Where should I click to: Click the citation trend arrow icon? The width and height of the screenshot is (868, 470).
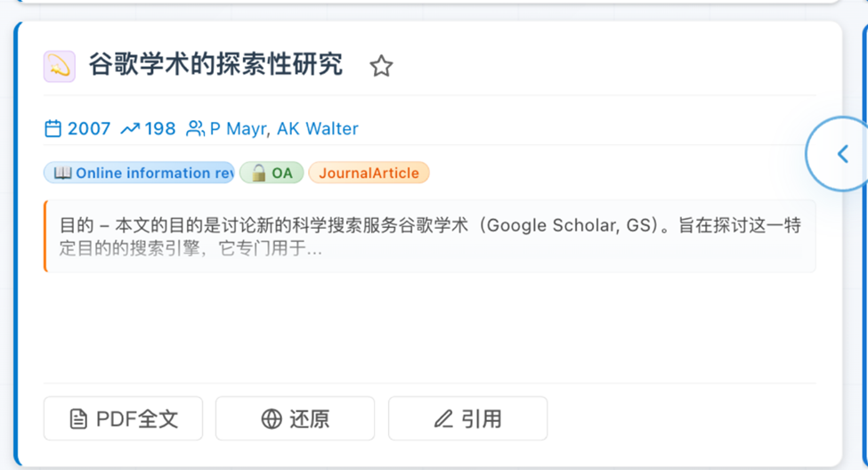[130, 129]
